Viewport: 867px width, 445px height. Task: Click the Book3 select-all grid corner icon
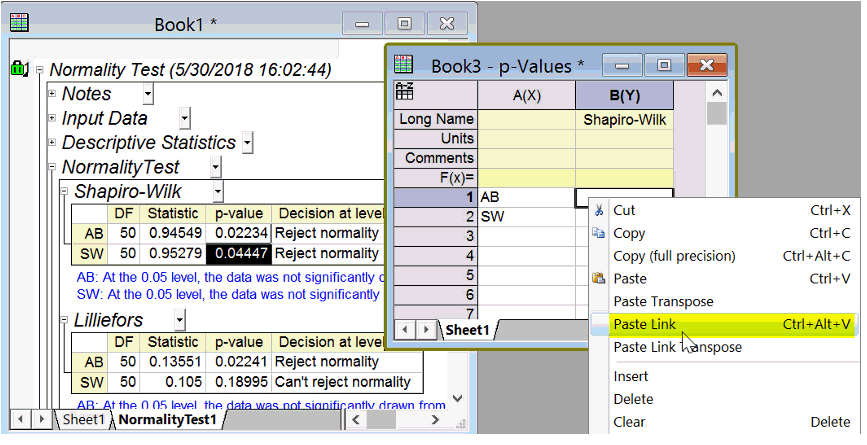click(x=405, y=91)
